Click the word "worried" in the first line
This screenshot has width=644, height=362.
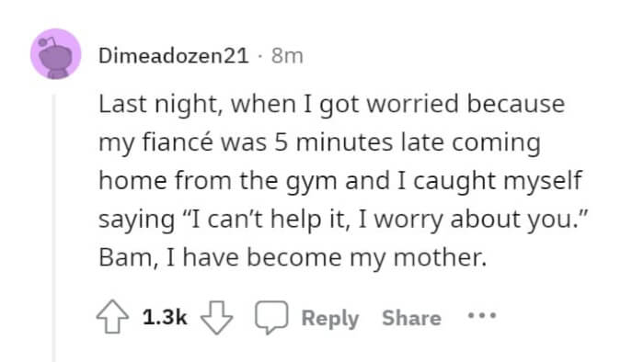(412, 104)
